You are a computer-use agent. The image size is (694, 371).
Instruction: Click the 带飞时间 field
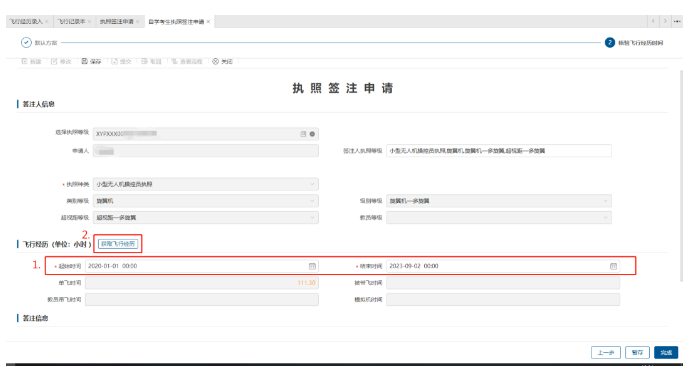(x=503, y=283)
